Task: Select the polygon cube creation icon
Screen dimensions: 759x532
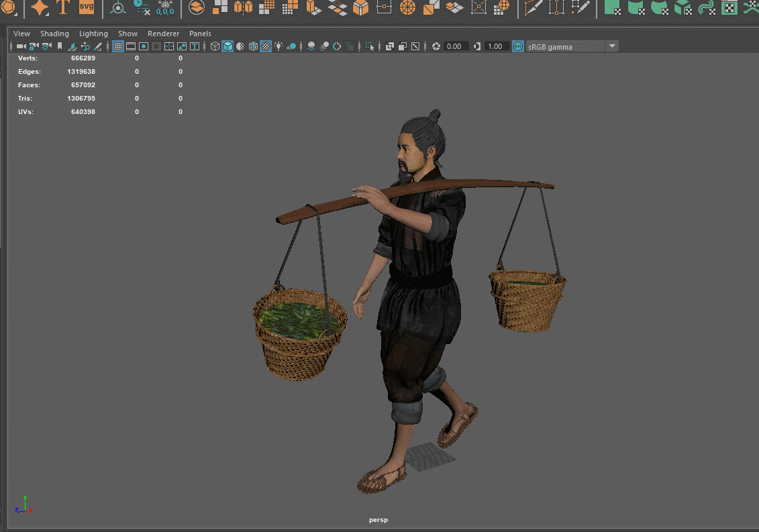Action: pos(361,9)
